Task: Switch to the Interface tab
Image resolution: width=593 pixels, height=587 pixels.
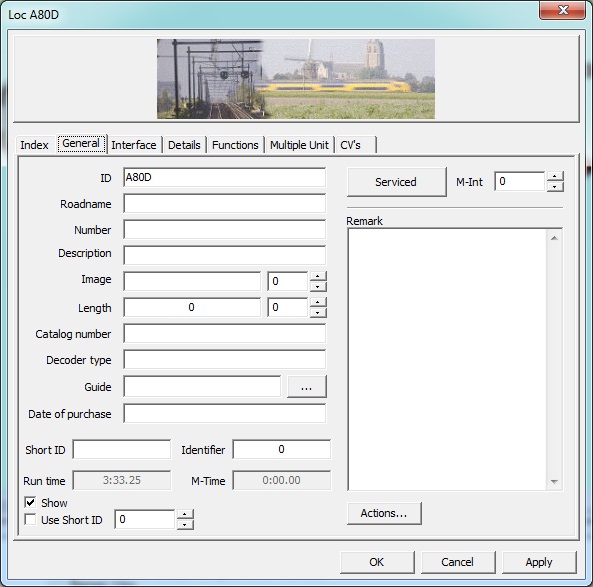Action: (134, 145)
